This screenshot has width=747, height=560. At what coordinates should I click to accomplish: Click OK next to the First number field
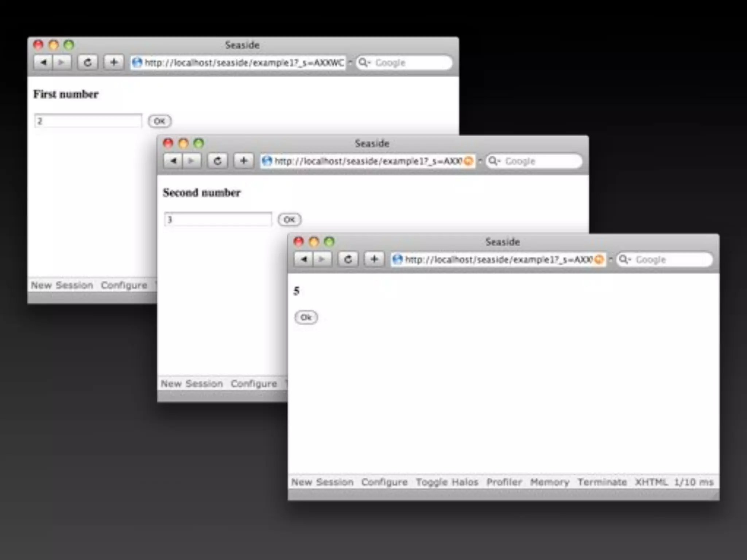[159, 121]
